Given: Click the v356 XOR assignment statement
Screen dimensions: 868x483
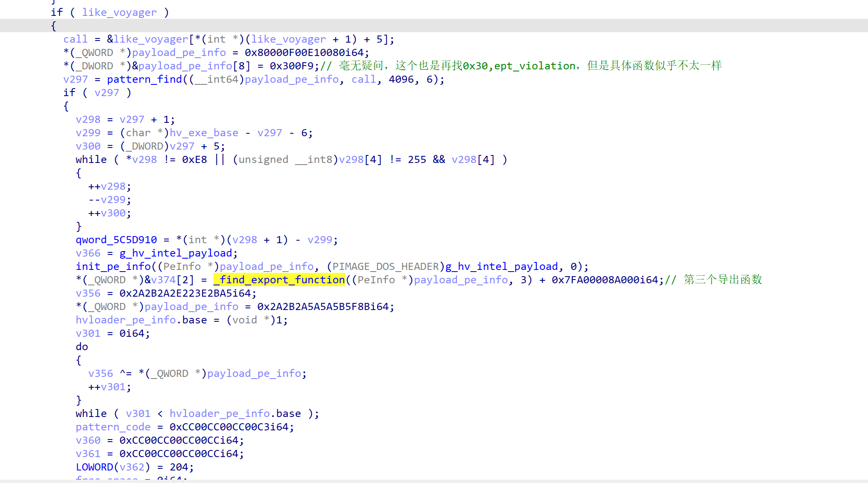Looking at the screenshot, I should click(198, 373).
